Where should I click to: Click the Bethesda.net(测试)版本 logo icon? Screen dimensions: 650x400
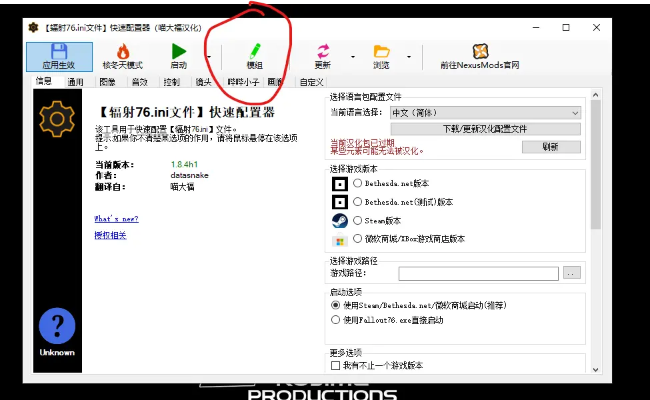pyautogui.click(x=340, y=202)
